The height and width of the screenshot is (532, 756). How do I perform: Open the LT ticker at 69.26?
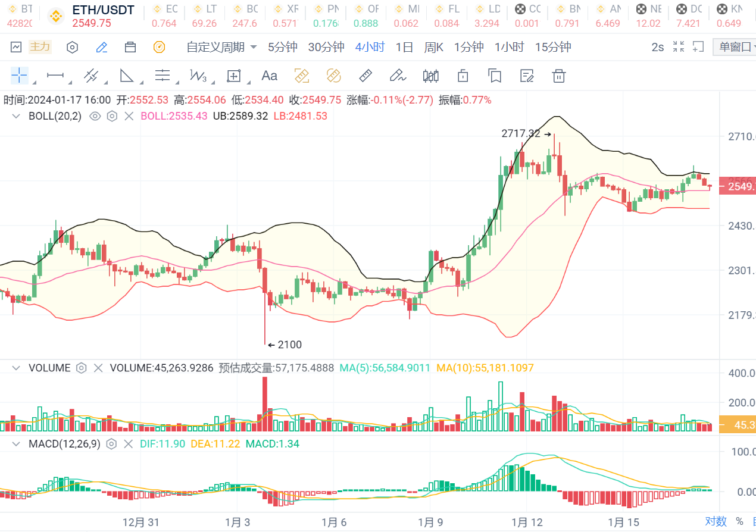[205, 16]
